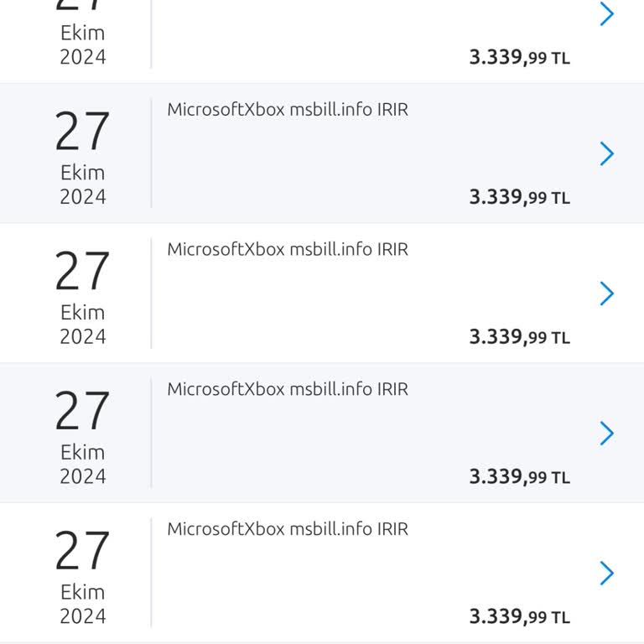The height and width of the screenshot is (644, 644).
Task: Tap Ekim 2024 in the cut-off top row
Action: 82,45
